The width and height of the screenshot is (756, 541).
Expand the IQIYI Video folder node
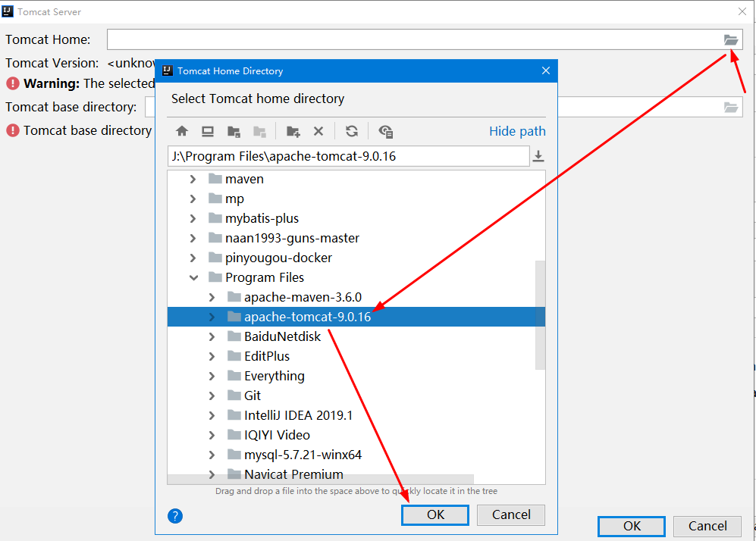point(212,436)
